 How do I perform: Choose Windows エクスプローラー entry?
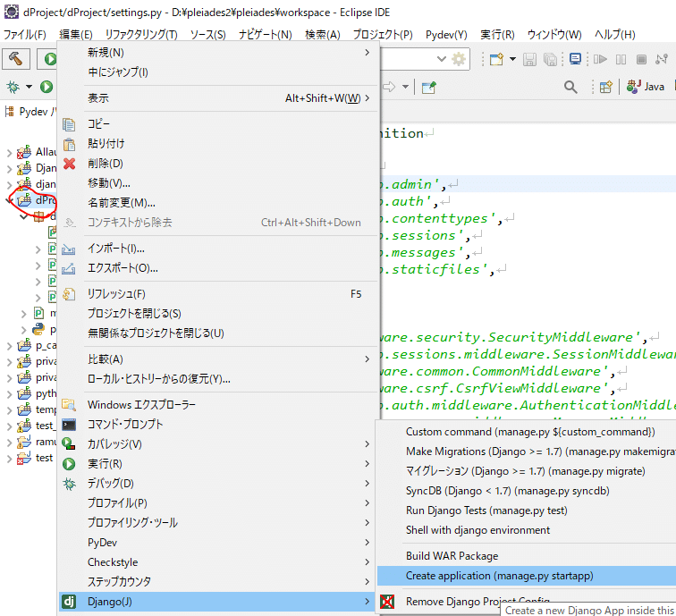point(218,405)
